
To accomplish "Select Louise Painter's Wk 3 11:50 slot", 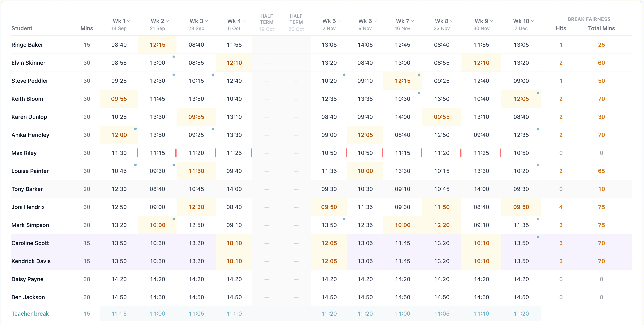I will tap(196, 171).
